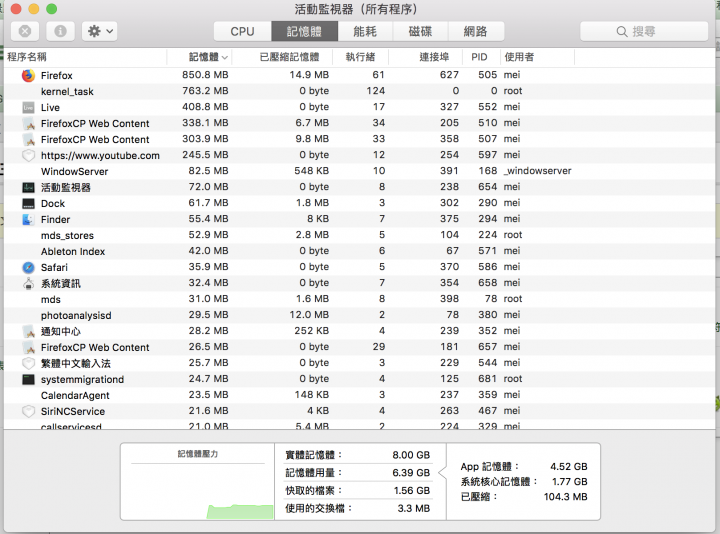This screenshot has height=534, width=720.
Task: Click the 搜尋 search field
Action: 644,31
